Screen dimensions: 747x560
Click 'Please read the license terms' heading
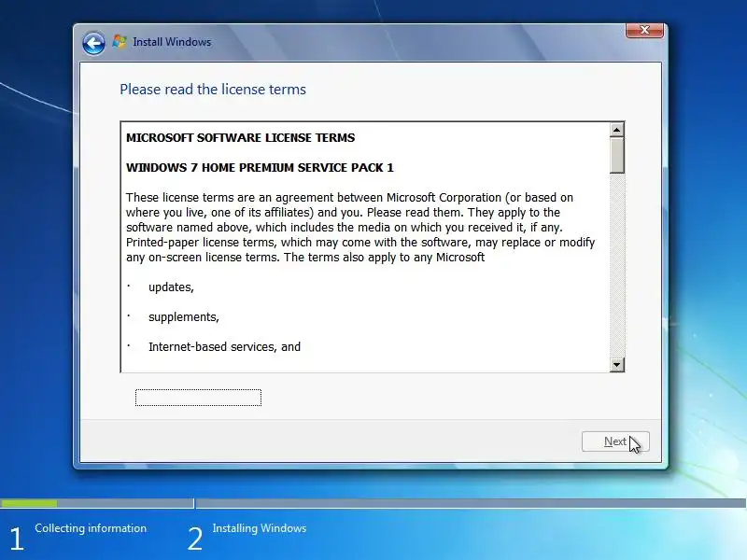(x=213, y=90)
